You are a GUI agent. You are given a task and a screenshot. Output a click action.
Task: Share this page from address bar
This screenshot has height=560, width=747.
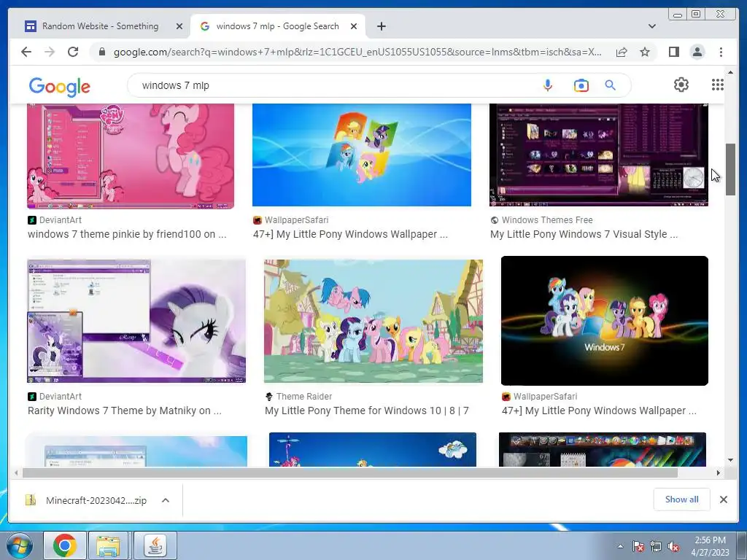pos(622,52)
